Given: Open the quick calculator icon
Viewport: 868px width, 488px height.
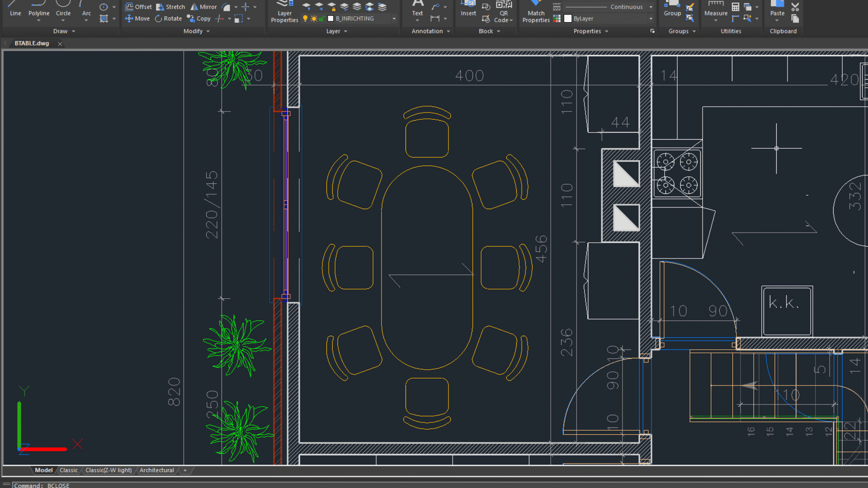Looking at the screenshot, I should click(736, 7).
